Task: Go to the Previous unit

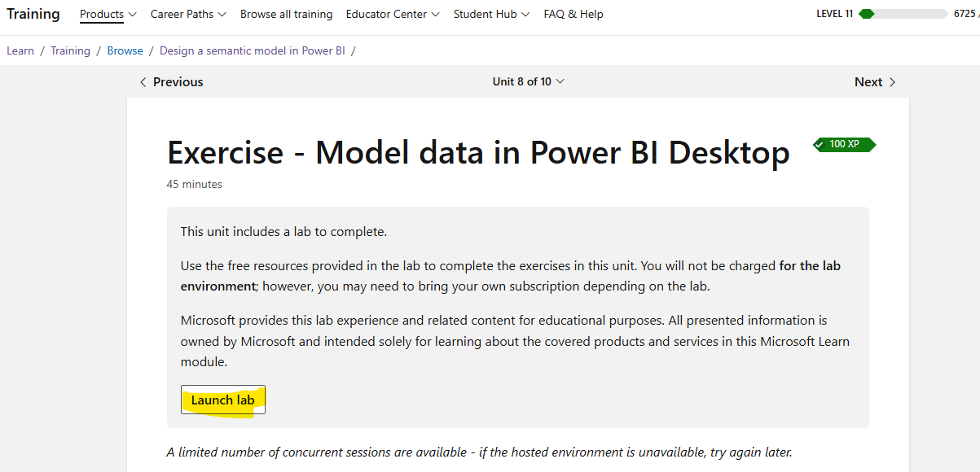Action: point(171,81)
